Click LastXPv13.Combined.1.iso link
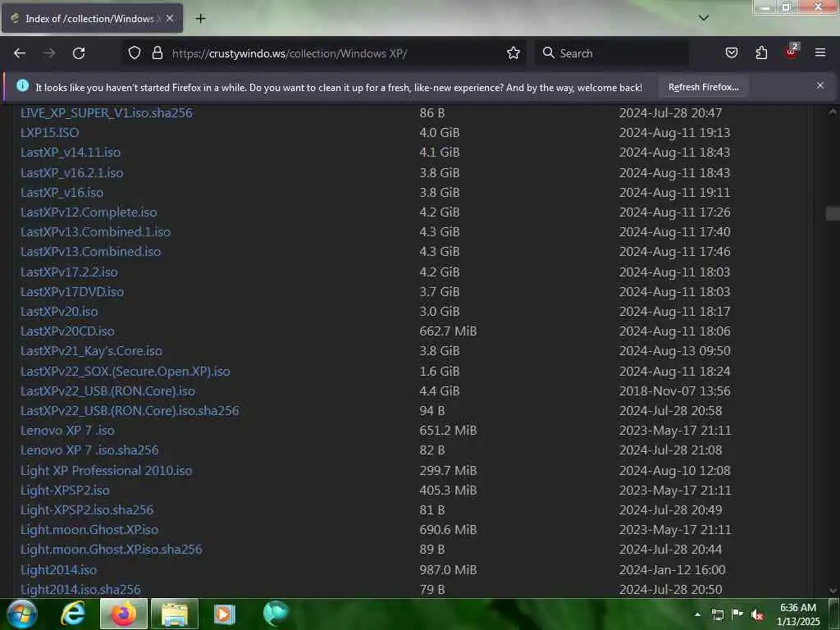Image resolution: width=840 pixels, height=630 pixels. [95, 232]
